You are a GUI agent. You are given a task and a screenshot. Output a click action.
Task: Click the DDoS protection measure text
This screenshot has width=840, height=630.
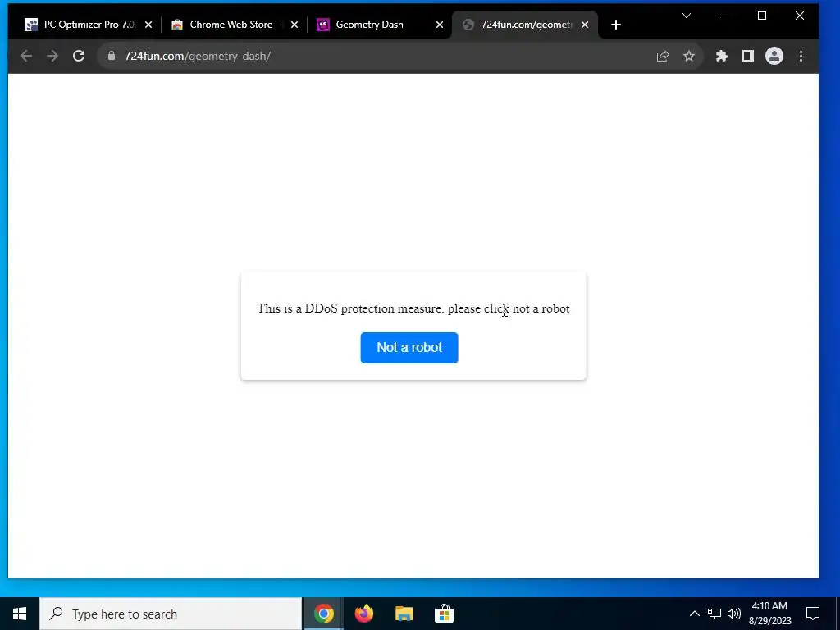413,308
